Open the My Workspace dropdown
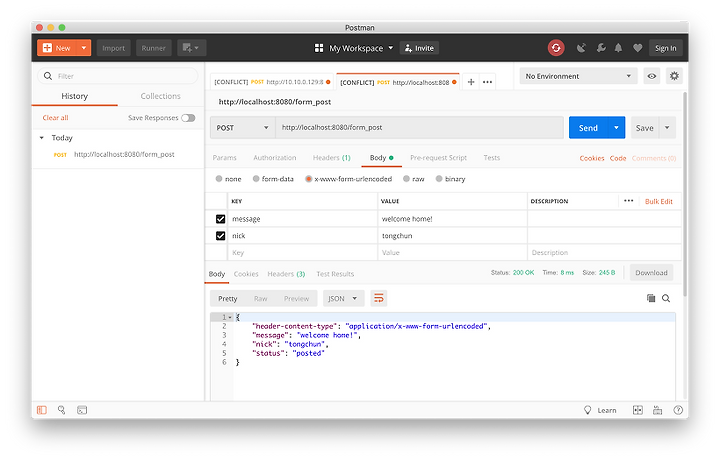This screenshot has height=460, width=720. pyautogui.click(x=391, y=48)
